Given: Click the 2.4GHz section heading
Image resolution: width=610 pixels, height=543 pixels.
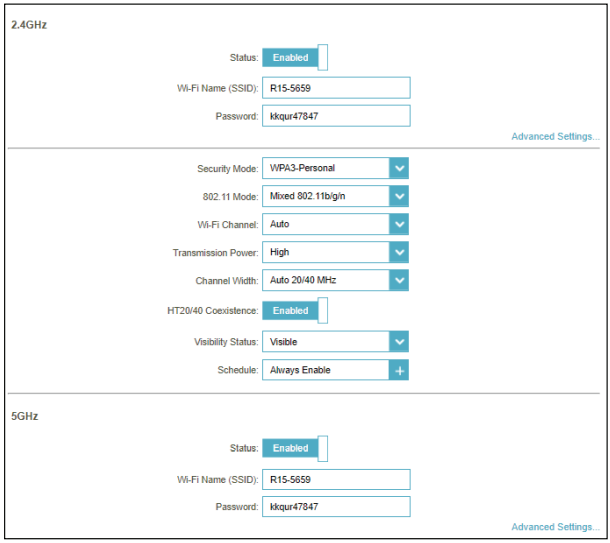Looking at the screenshot, I should point(29,25).
